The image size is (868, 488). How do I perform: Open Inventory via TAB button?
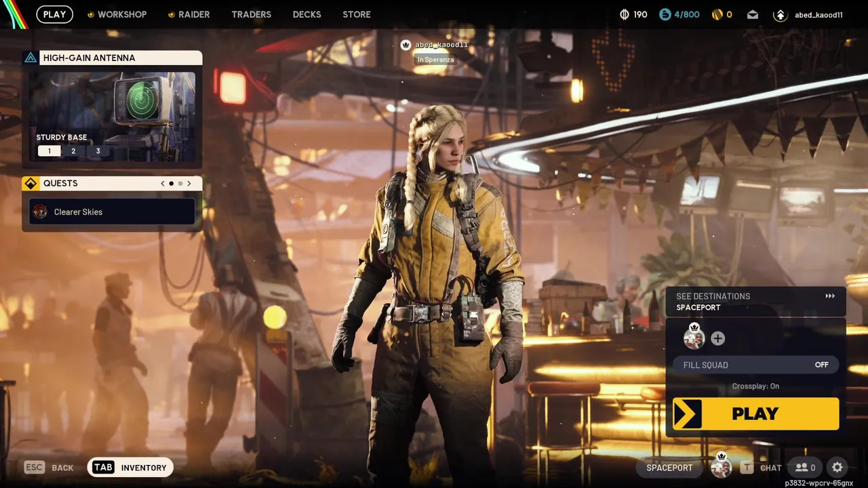coord(130,468)
